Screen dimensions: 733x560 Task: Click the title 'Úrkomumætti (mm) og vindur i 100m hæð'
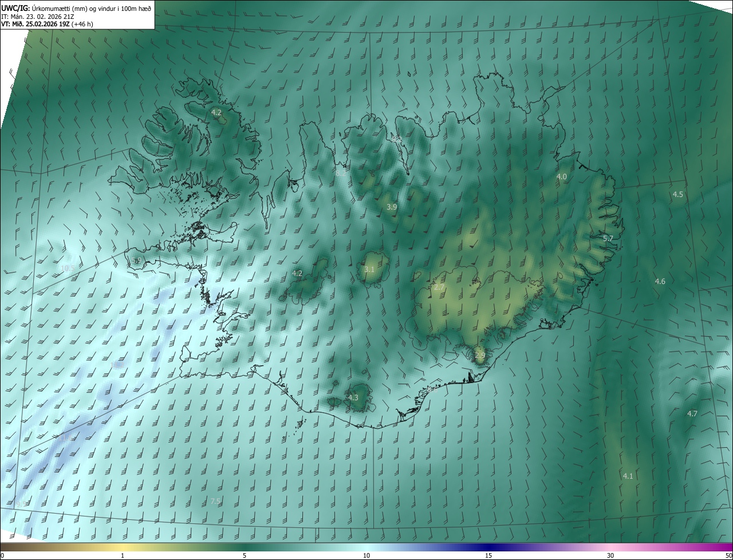click(92, 8)
